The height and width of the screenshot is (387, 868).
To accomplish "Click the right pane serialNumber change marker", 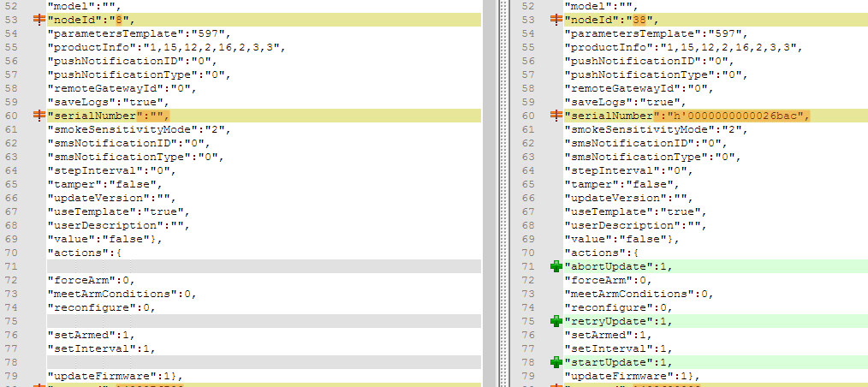I will pyautogui.click(x=556, y=116).
